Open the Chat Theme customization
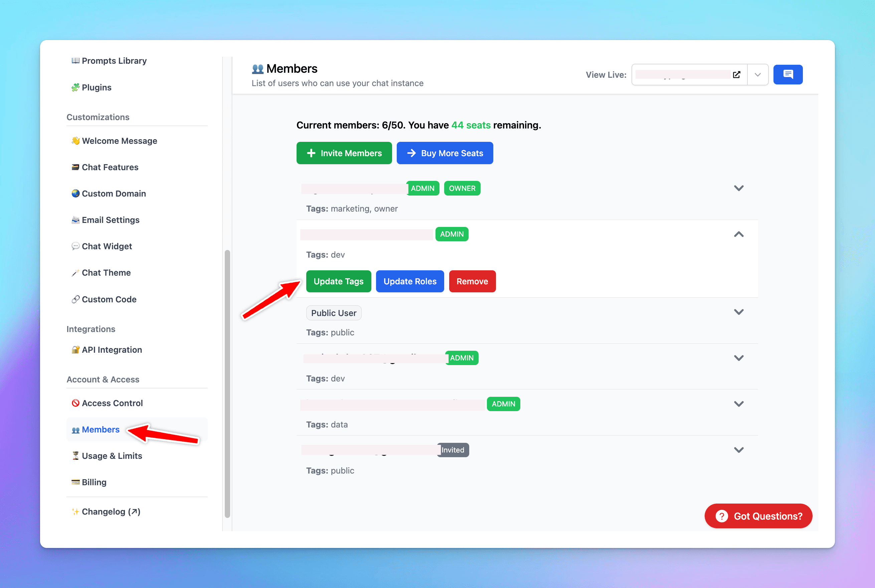Viewport: 875px width, 588px height. click(106, 273)
